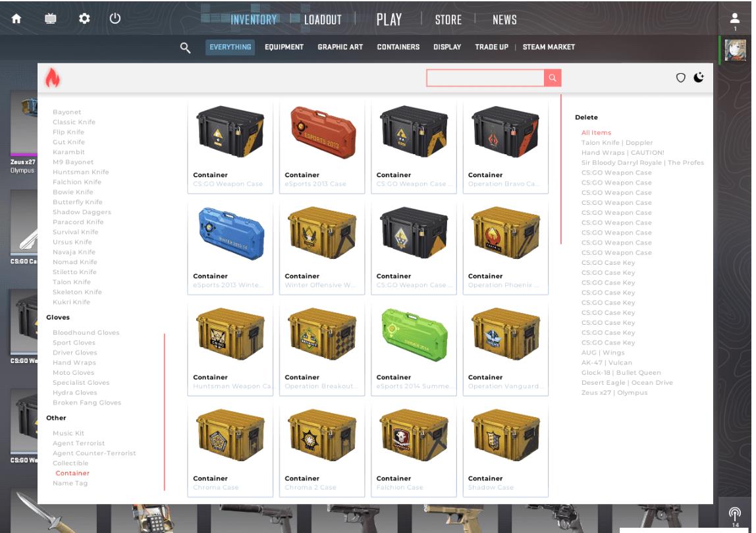Click All Items under Delete
Screen dimensions: 756x533
[x=596, y=132]
